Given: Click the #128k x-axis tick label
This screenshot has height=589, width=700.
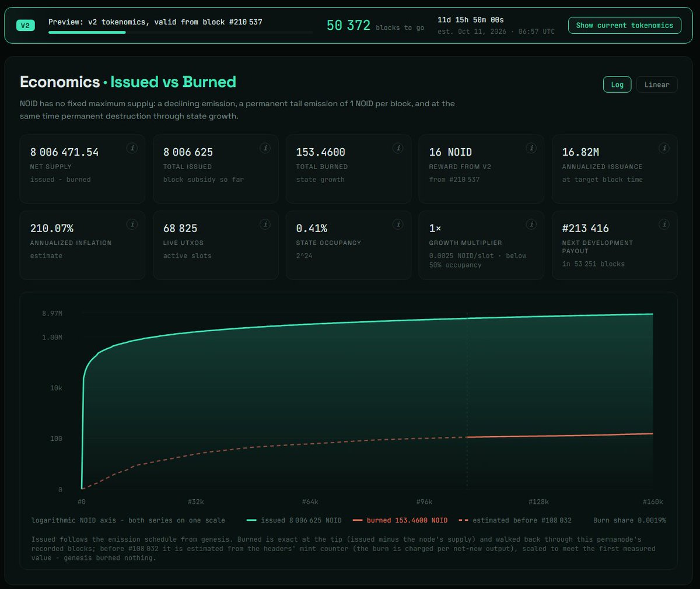Looking at the screenshot, I should [x=538, y=502].
